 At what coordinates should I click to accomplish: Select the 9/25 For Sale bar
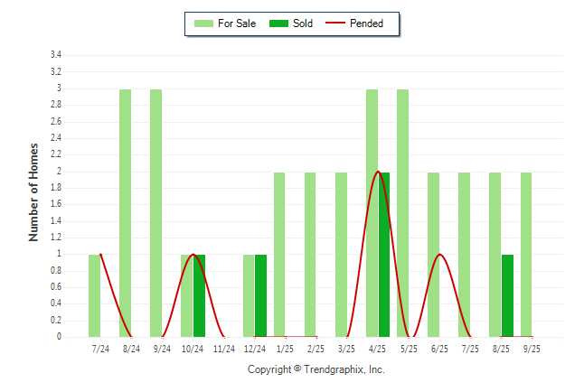point(526,255)
